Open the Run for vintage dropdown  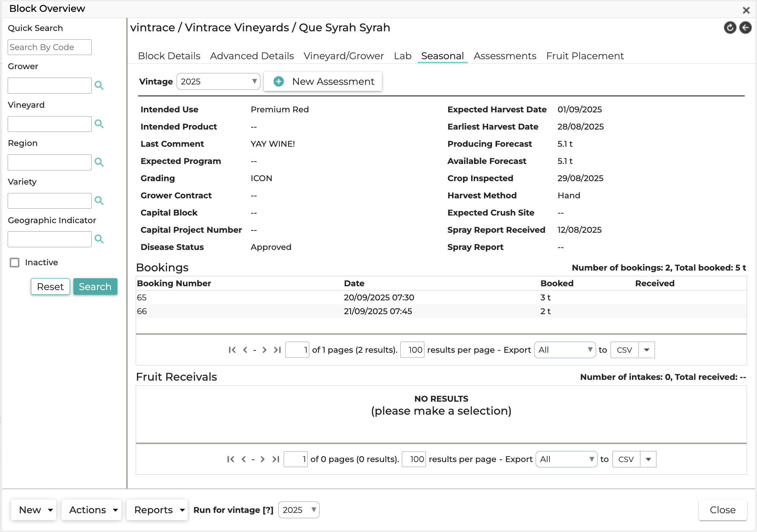click(299, 510)
